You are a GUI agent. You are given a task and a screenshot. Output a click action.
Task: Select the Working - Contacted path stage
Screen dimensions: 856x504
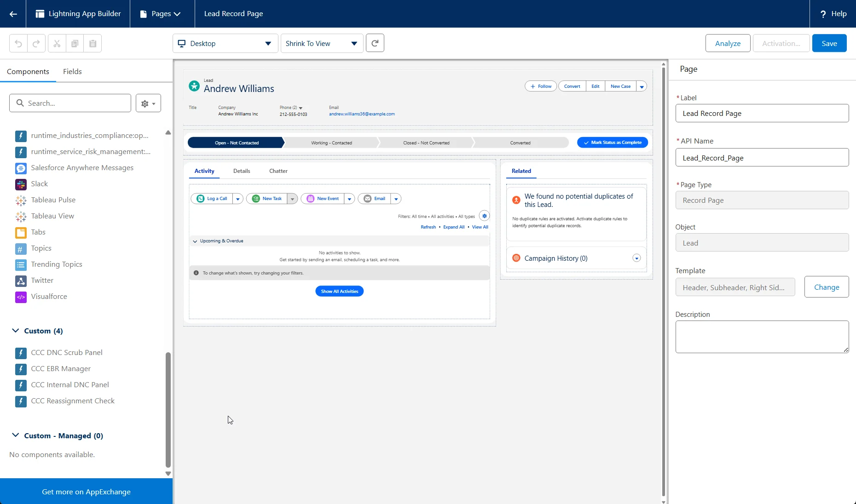coord(331,143)
